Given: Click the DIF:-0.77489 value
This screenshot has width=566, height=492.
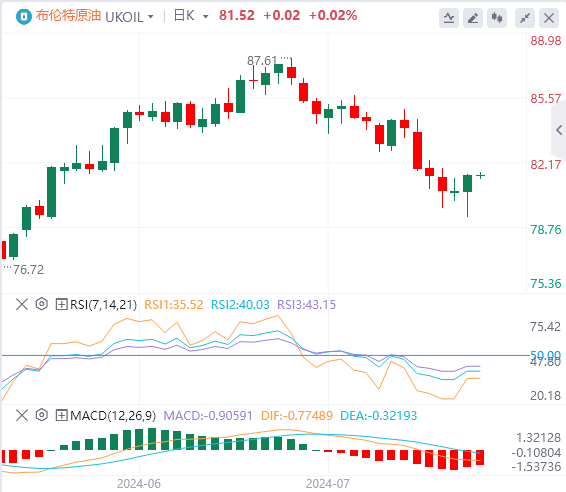Looking at the screenshot, I should [297, 415].
